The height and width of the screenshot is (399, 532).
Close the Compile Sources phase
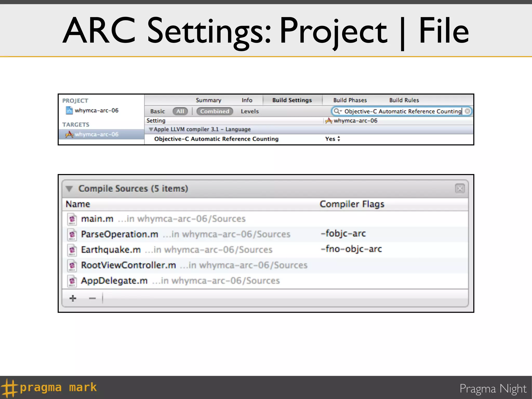point(460,188)
